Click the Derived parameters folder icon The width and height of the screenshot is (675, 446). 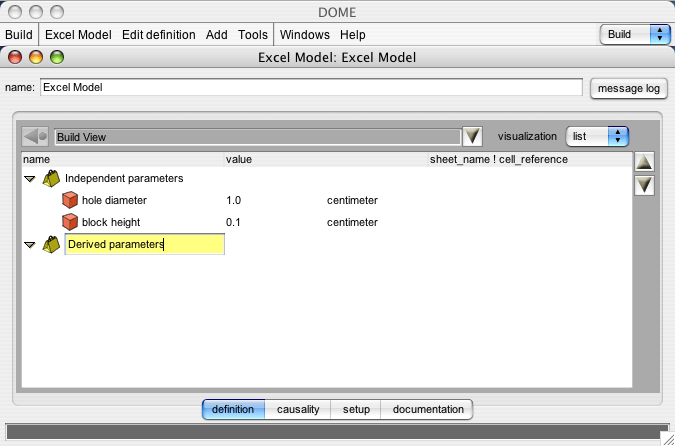[51, 245]
